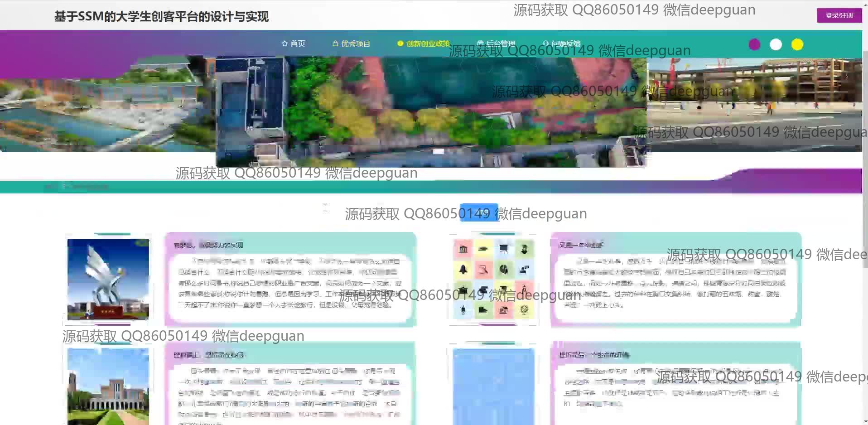This screenshot has height=425, width=868.
Task: Pick the yellow theme color dot
Action: click(x=797, y=44)
